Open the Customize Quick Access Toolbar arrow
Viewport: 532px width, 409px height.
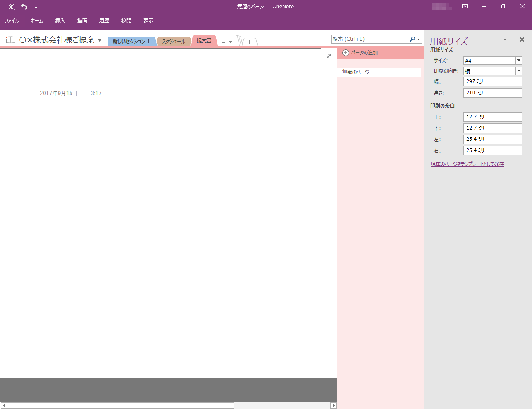click(x=36, y=7)
